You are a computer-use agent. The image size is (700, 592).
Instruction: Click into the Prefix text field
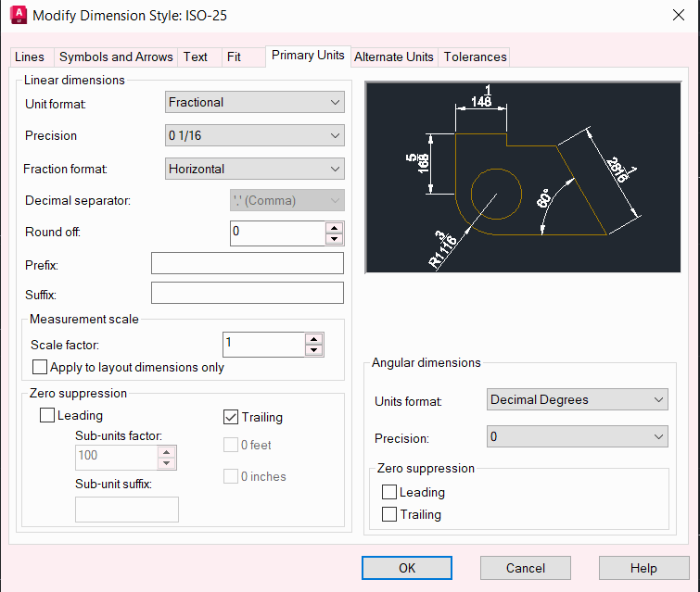[248, 263]
